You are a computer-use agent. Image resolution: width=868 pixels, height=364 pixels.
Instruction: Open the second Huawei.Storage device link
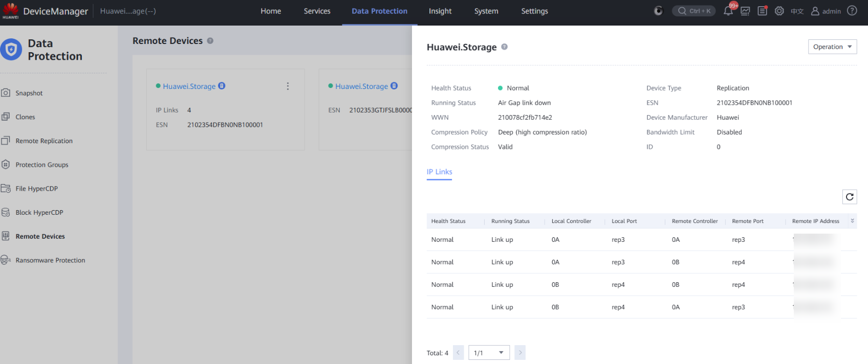pyautogui.click(x=362, y=86)
